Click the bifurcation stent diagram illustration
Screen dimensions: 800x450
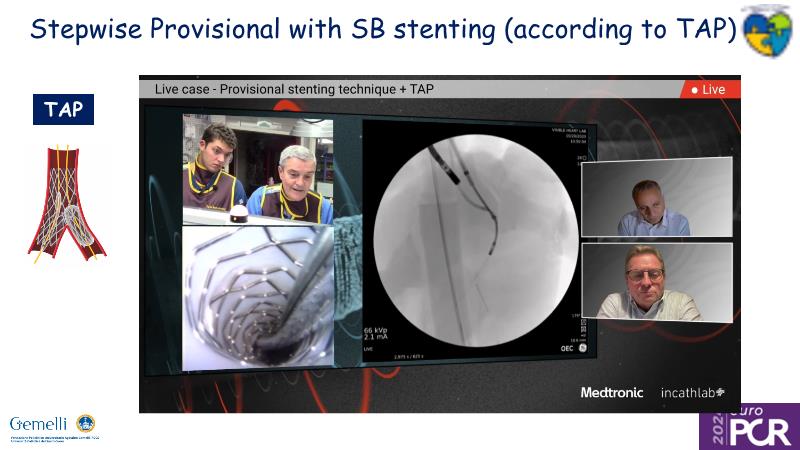click(x=66, y=200)
